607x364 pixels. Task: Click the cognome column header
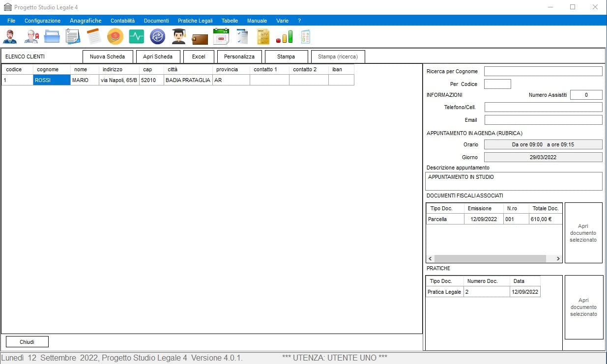click(x=52, y=69)
